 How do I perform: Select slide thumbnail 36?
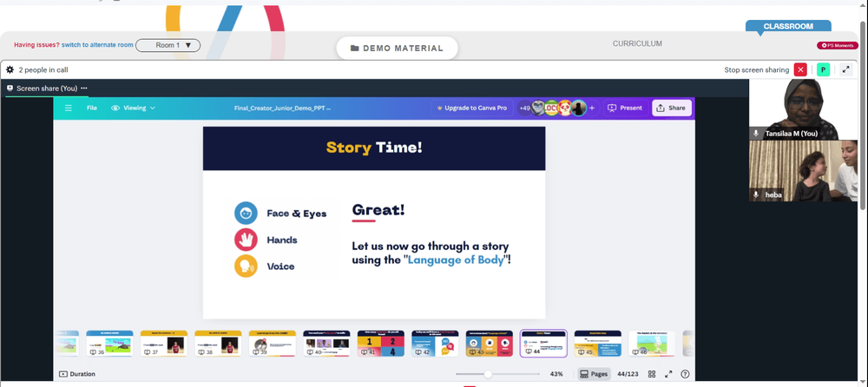tap(109, 344)
